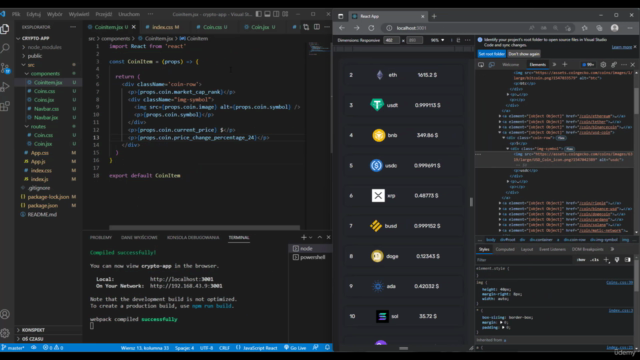This screenshot has height=360, width=640.
Task: Click the Explorer panel more actions ellipsis
Action: click(x=73, y=27)
